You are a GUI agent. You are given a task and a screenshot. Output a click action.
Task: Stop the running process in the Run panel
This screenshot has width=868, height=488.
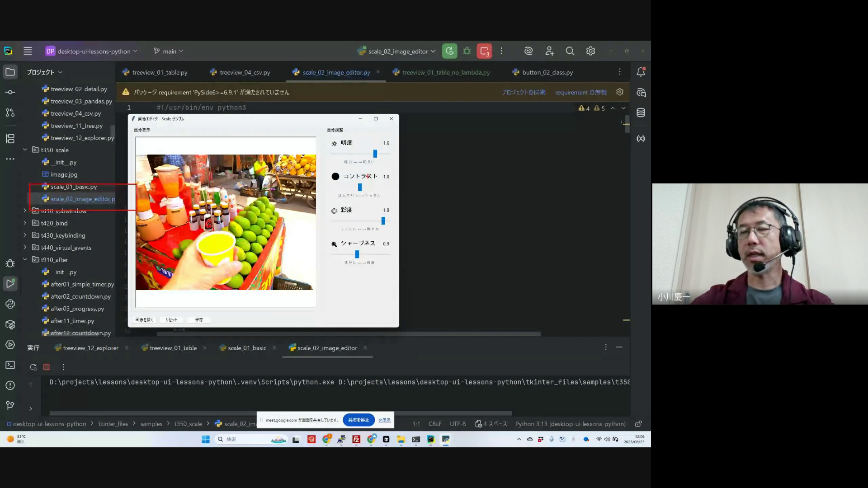click(47, 367)
